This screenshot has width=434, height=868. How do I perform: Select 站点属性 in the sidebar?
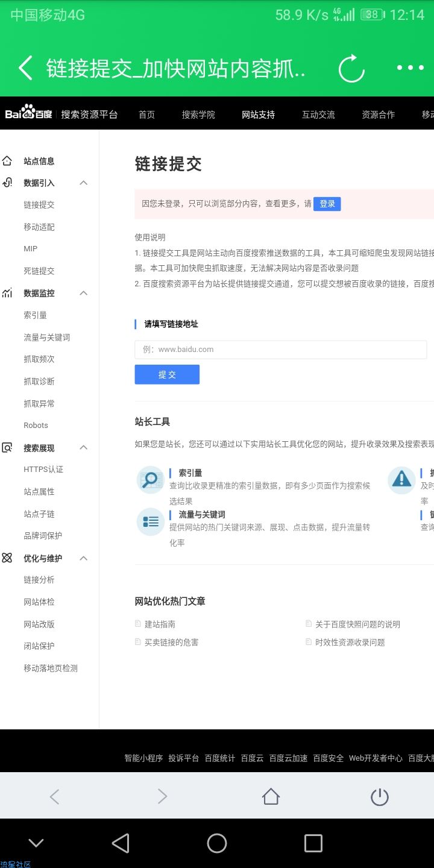coord(39,492)
